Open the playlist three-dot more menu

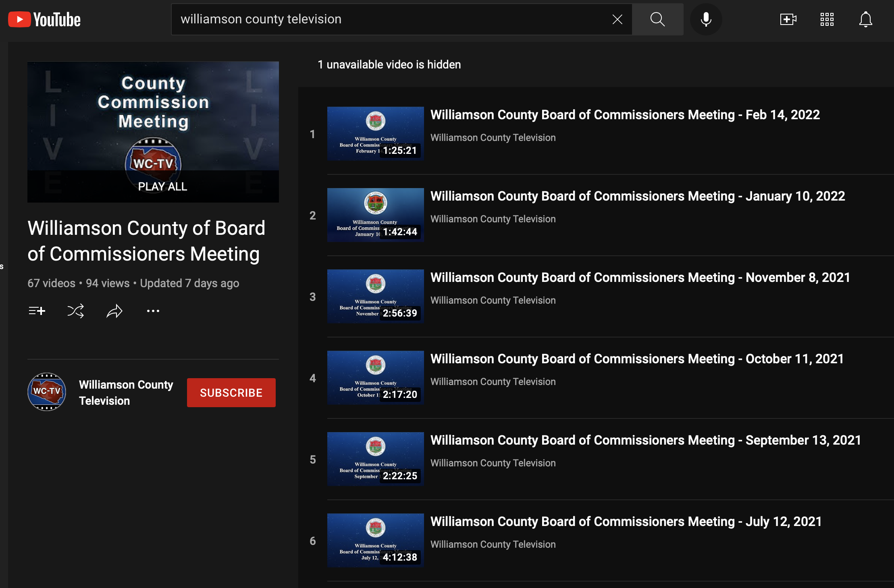pyautogui.click(x=153, y=311)
